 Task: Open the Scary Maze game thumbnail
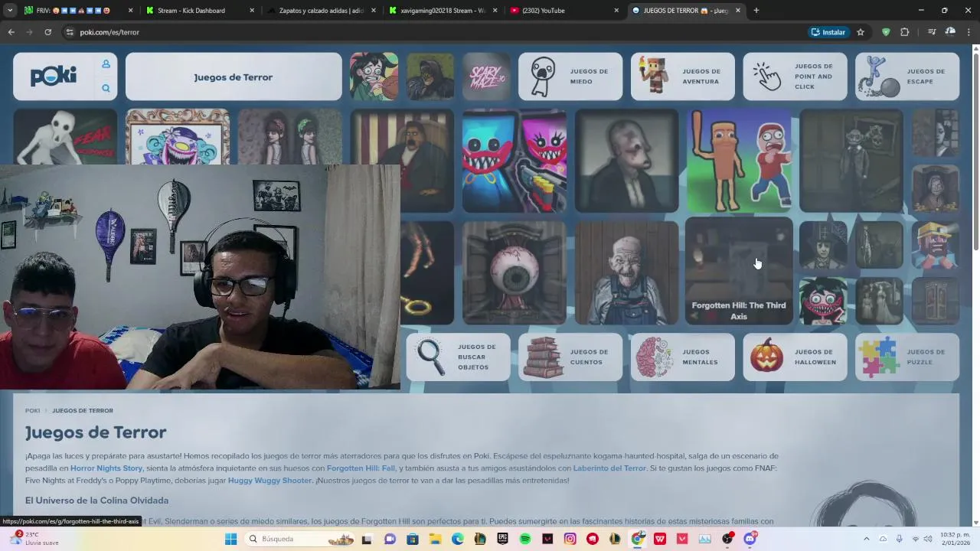486,77
